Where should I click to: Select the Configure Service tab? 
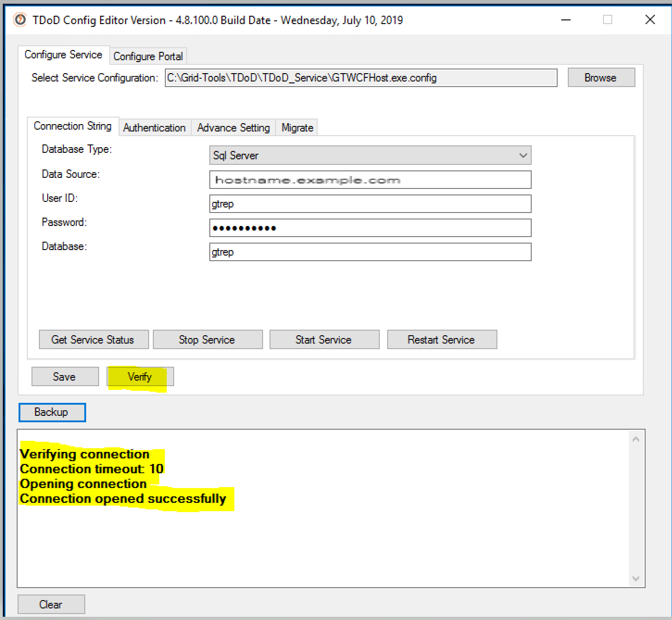(x=63, y=55)
